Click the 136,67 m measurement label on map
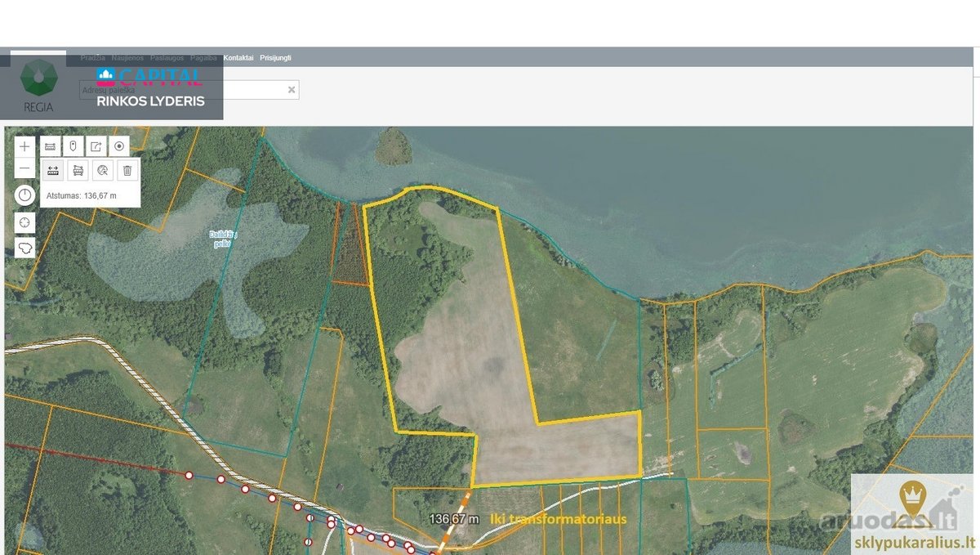 (x=454, y=519)
